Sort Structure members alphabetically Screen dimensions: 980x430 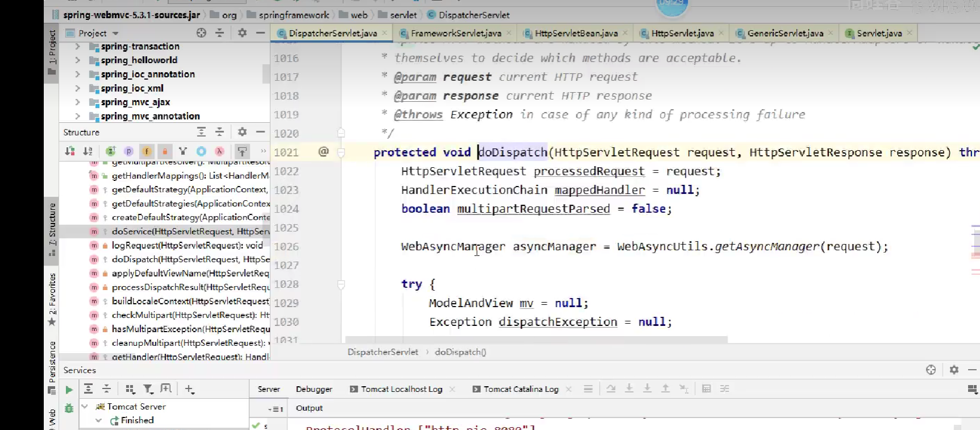point(88,151)
